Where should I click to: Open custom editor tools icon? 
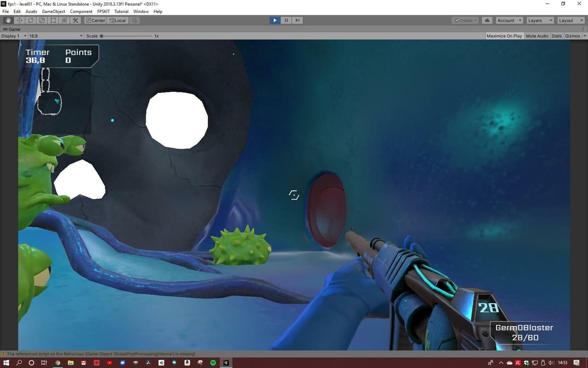click(76, 20)
